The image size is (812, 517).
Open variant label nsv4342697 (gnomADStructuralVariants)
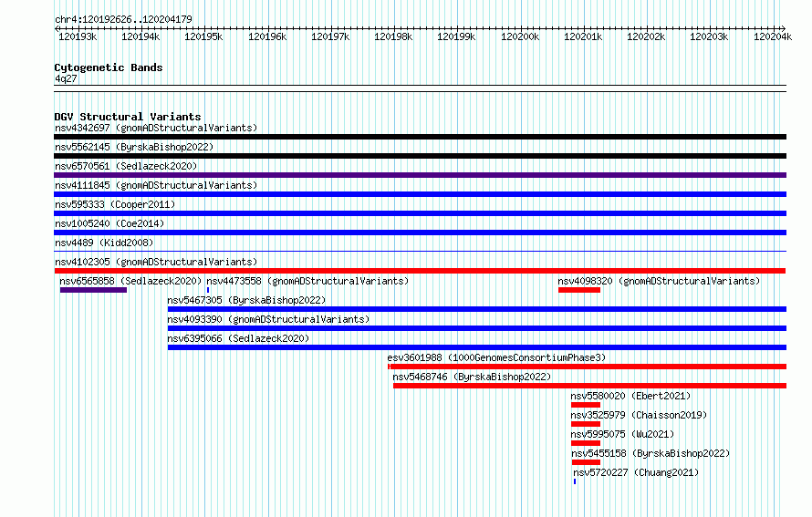coord(156,128)
